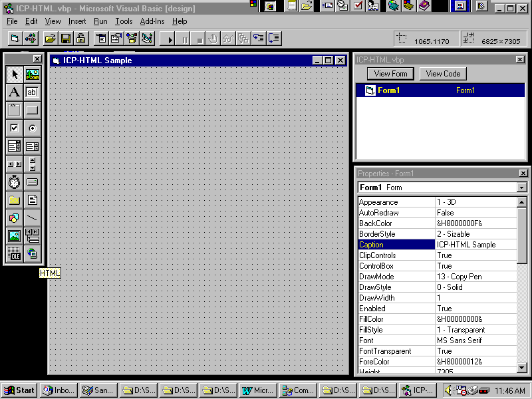
Task: Save the project using floppy disk icon
Action: coord(66,39)
